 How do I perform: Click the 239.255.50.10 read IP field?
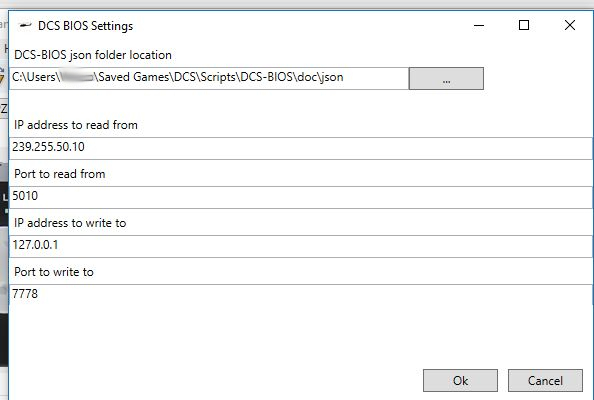coord(300,148)
